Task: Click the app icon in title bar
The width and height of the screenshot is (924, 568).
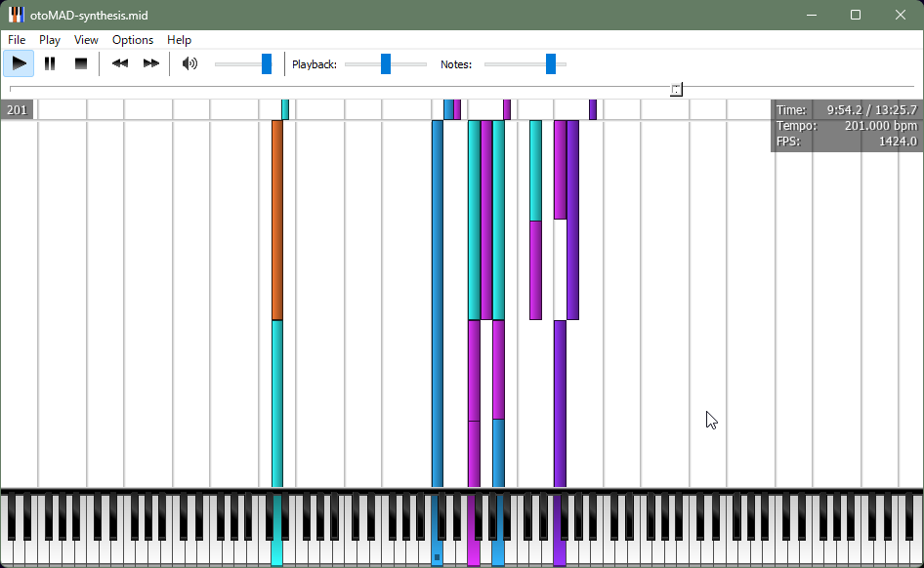Action: pos(17,16)
